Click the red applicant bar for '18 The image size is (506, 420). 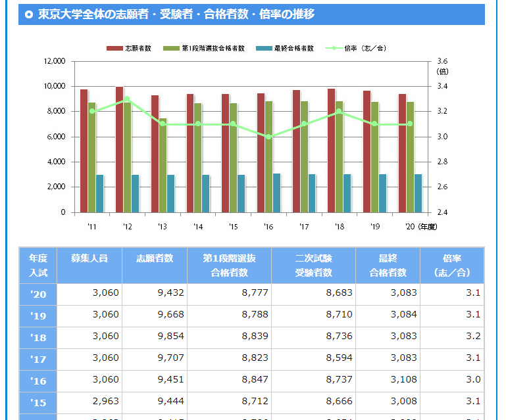331,151
